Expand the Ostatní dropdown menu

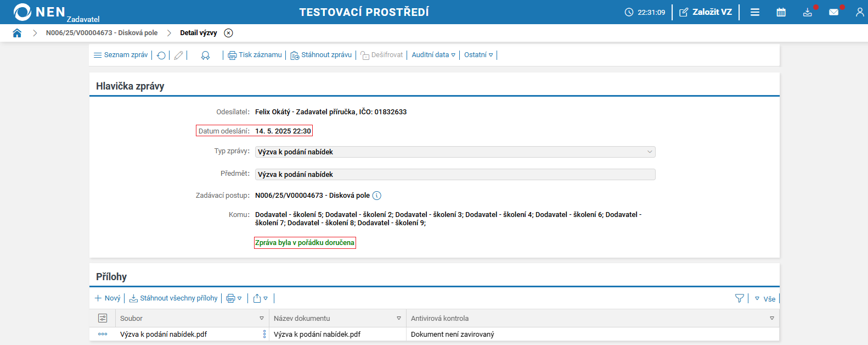[x=478, y=55]
